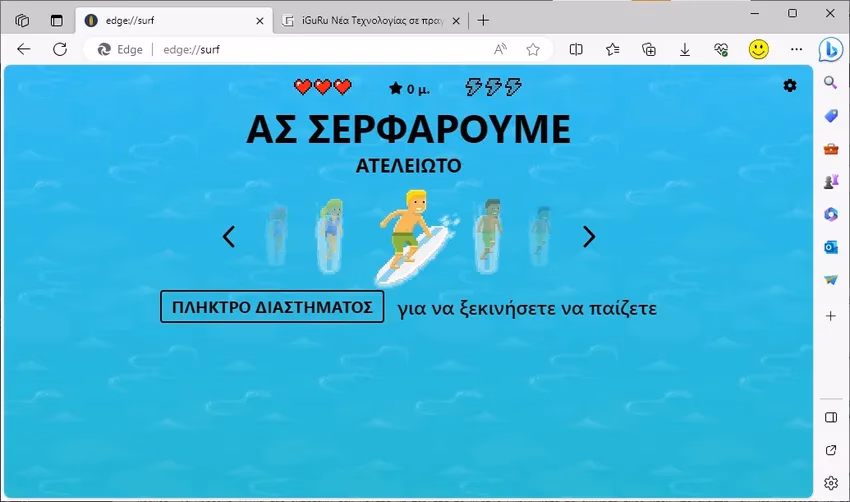Open sidebar Tools briefcase icon
The width and height of the screenshot is (850, 502).
pos(830,149)
